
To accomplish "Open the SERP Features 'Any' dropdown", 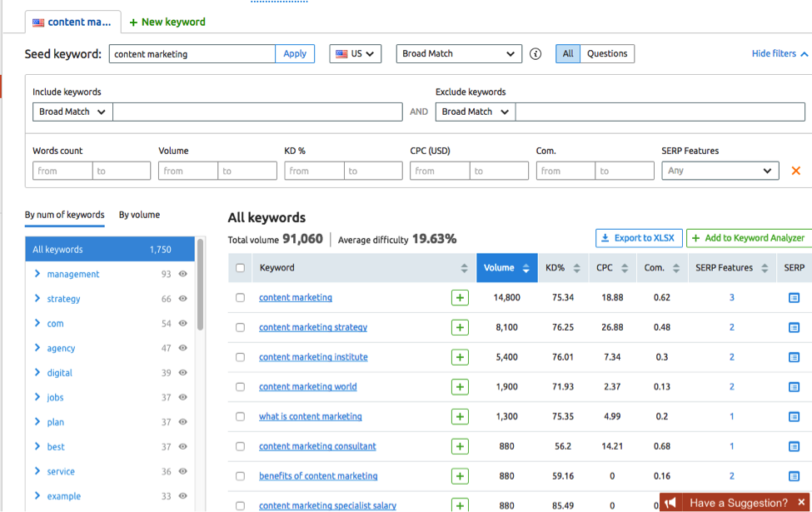I will [x=720, y=171].
